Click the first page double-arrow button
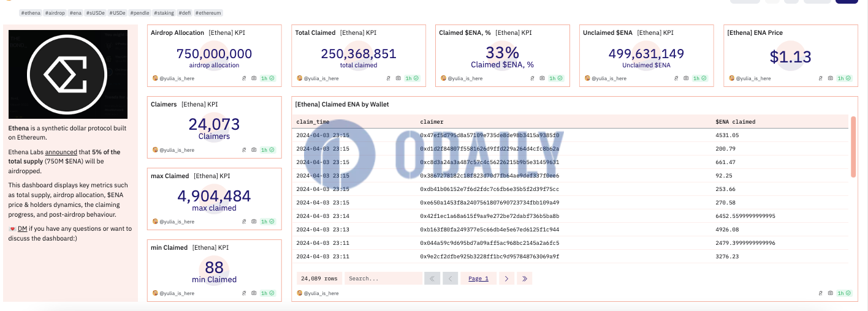The image size is (868, 311). pyautogui.click(x=432, y=279)
